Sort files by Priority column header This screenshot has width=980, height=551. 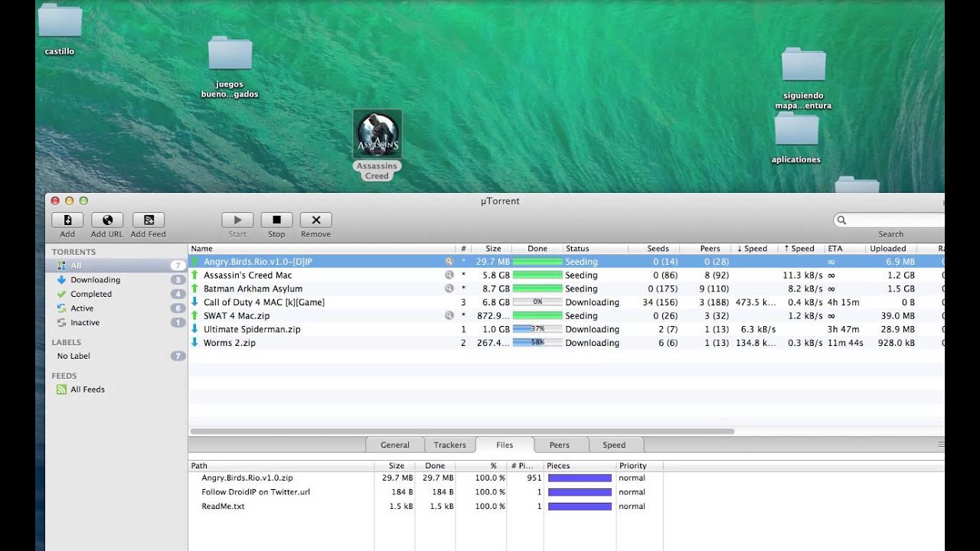(639, 465)
